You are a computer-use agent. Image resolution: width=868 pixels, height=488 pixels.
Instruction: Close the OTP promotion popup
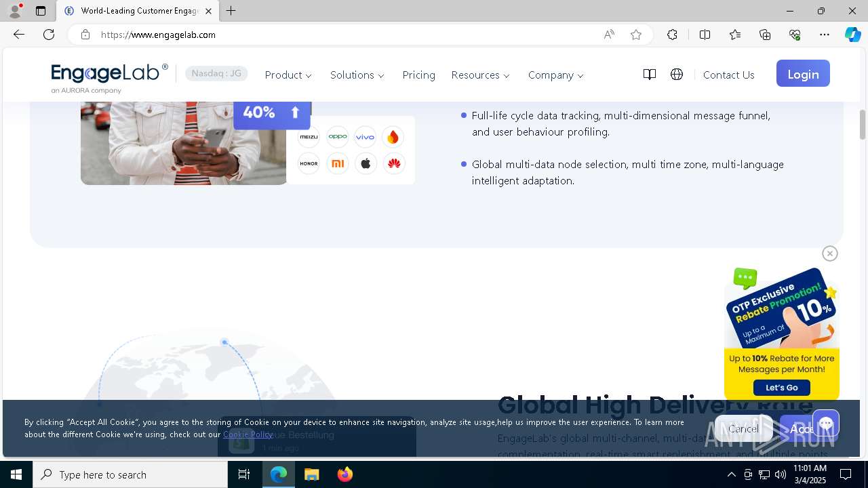(x=830, y=253)
